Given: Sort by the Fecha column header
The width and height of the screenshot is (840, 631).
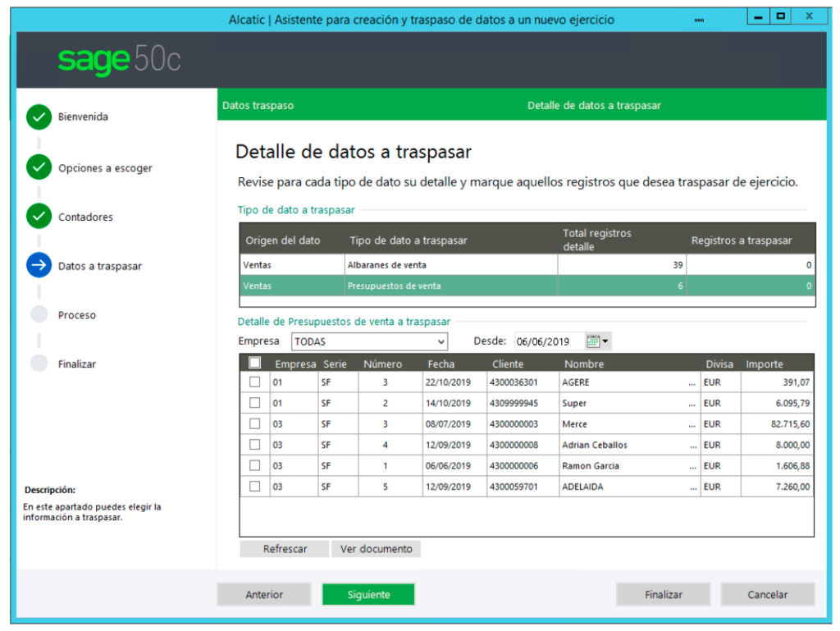Looking at the screenshot, I should pyautogui.click(x=441, y=364).
